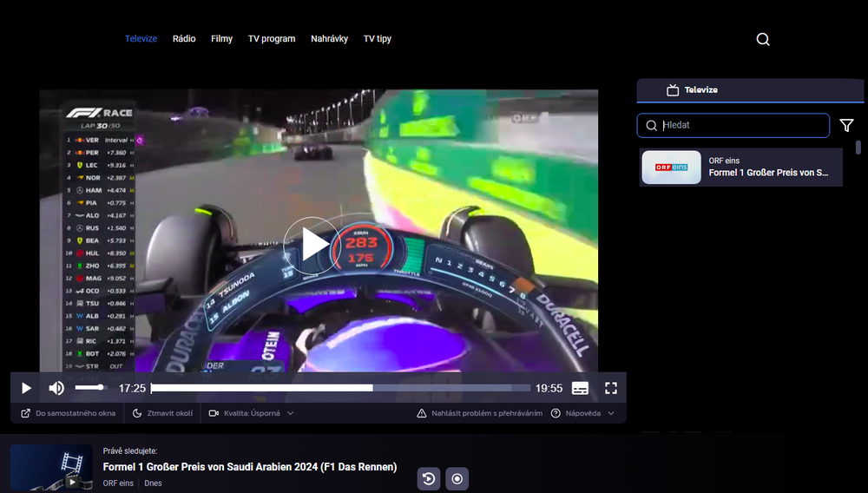Viewport: 868px width, 493px height.
Task: Expand the Nápověda help menu
Action: pyautogui.click(x=583, y=413)
